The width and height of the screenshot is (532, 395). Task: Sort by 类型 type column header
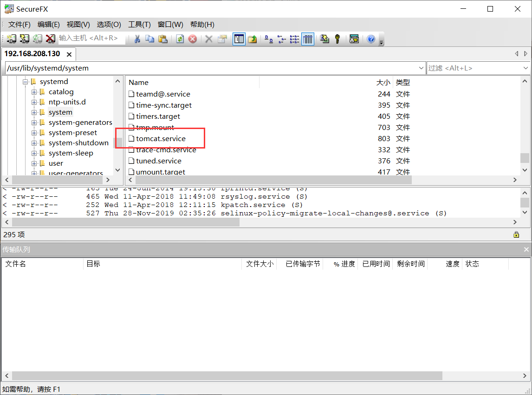(403, 83)
